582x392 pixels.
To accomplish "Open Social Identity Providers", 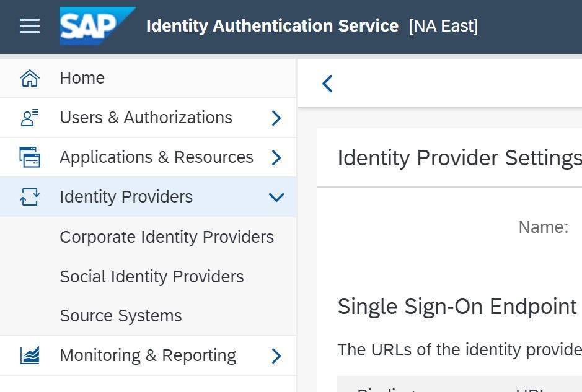I will (x=152, y=277).
